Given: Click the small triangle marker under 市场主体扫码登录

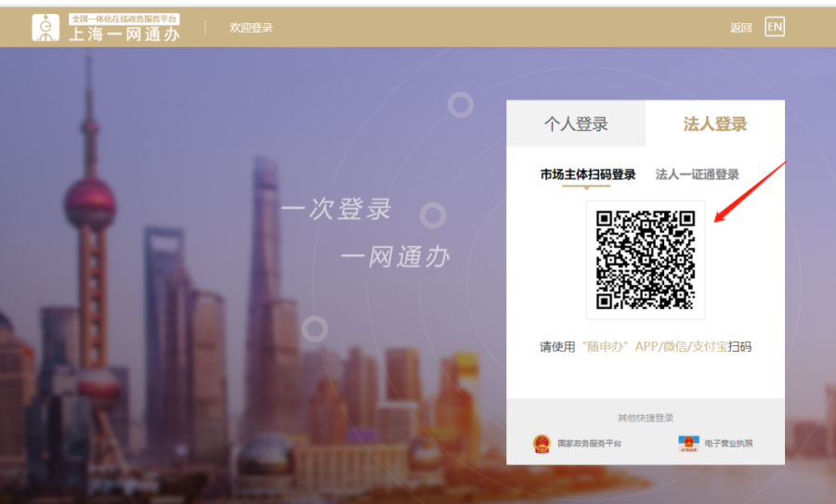Looking at the screenshot, I should 586,187.
